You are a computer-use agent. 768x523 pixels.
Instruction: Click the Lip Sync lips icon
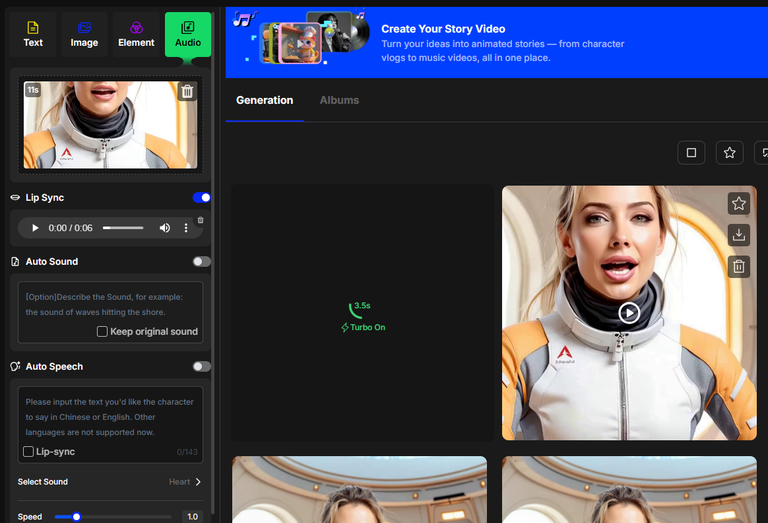pyautogui.click(x=15, y=197)
